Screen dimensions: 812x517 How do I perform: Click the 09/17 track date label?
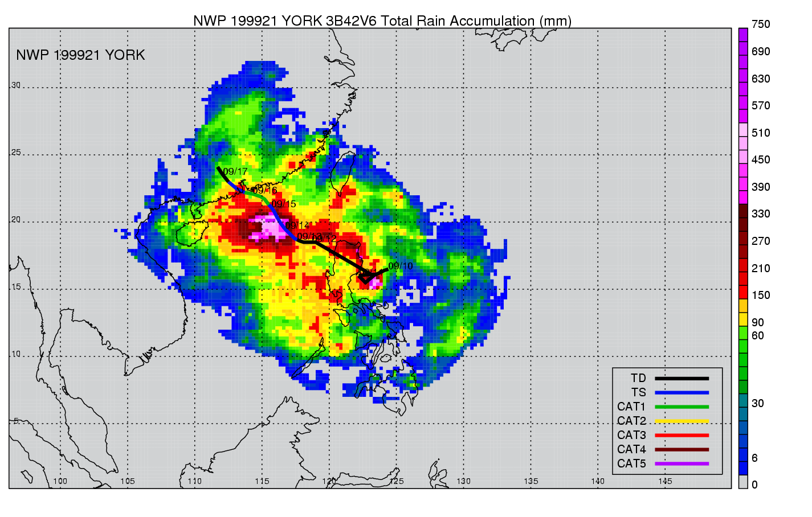click(x=235, y=172)
